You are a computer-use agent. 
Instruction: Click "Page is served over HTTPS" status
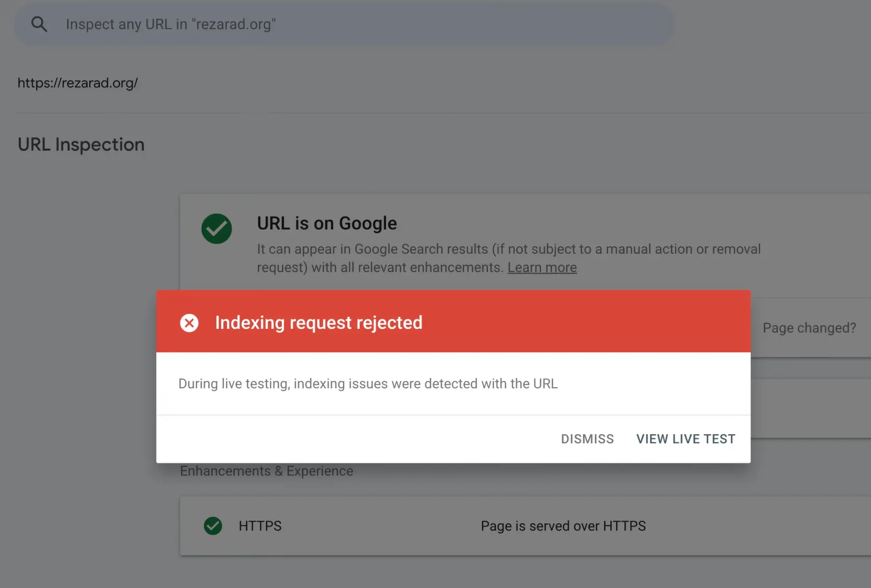[563, 526]
